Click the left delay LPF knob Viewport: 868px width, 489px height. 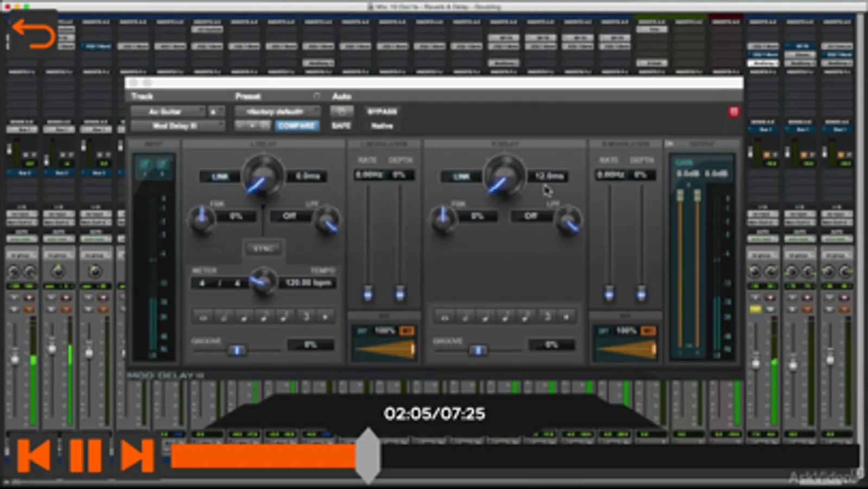(327, 220)
